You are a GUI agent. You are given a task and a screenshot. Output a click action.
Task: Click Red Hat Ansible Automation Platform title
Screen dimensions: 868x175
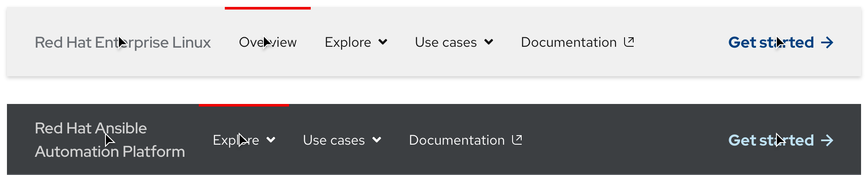109,140
